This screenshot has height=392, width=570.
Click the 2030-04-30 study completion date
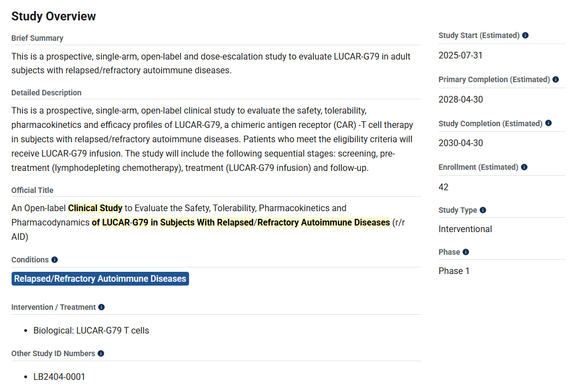tap(461, 143)
